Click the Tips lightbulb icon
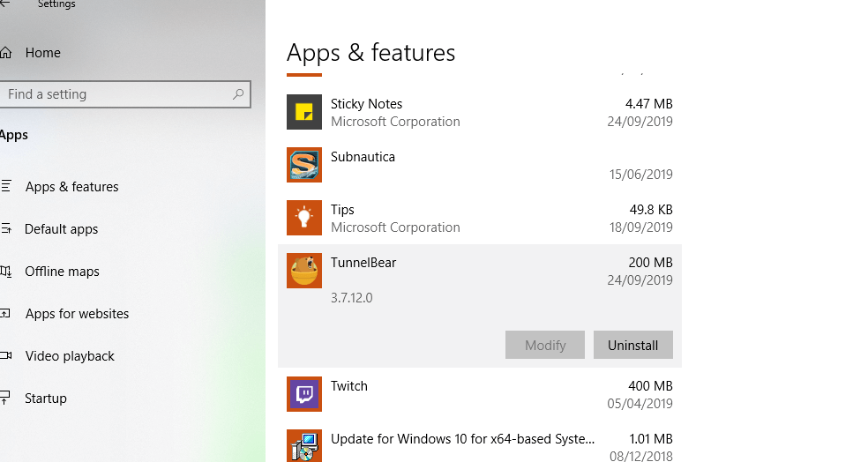Image resolution: width=868 pixels, height=462 pixels. pyautogui.click(x=304, y=218)
